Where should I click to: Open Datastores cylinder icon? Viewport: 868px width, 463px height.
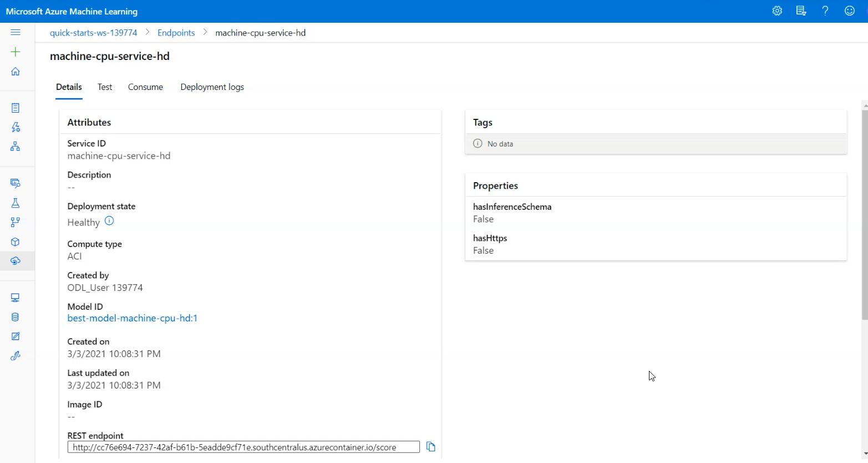pos(16,317)
